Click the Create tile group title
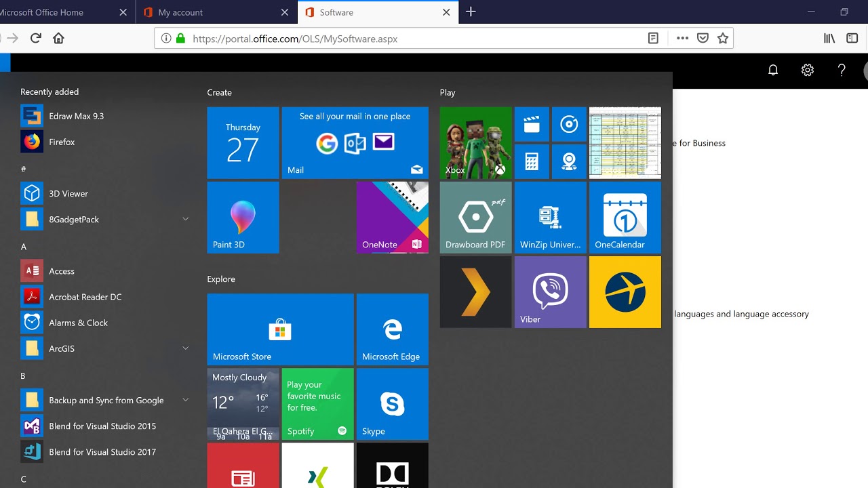Viewport: 868px width, 488px height. pyautogui.click(x=219, y=92)
